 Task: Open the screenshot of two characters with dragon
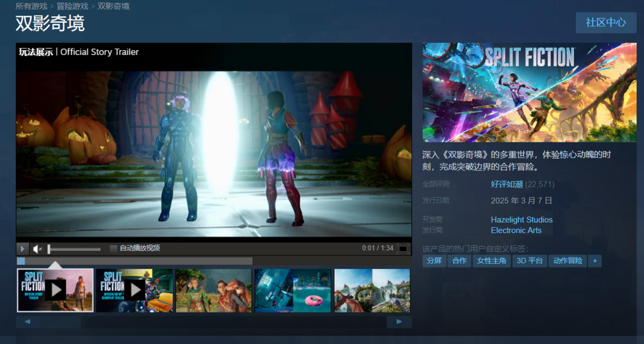click(213, 290)
